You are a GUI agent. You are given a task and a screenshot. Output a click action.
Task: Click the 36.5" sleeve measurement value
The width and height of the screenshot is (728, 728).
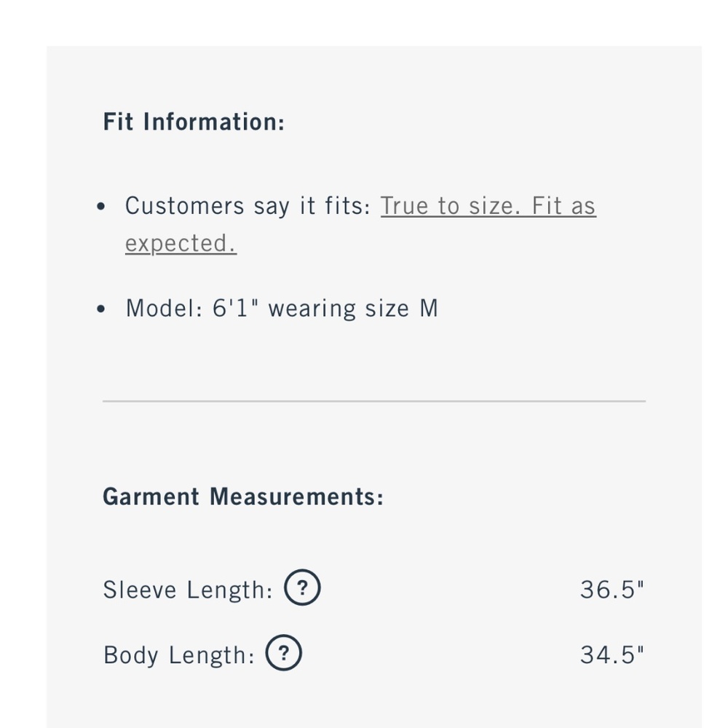point(612,590)
